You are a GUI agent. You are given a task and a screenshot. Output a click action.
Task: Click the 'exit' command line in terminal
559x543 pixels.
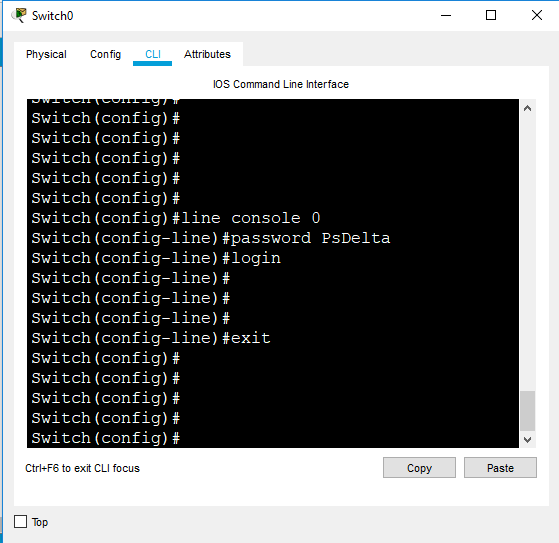point(151,338)
